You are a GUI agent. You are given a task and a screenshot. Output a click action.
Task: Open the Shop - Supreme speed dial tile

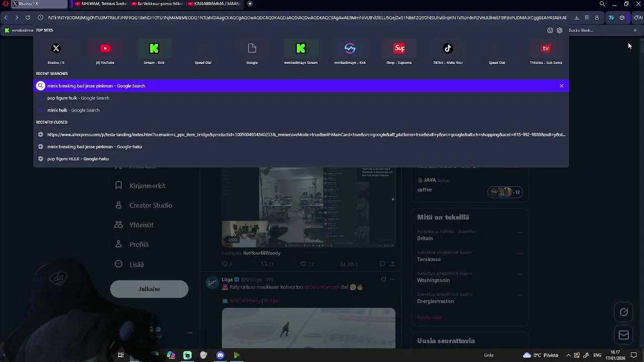click(399, 53)
